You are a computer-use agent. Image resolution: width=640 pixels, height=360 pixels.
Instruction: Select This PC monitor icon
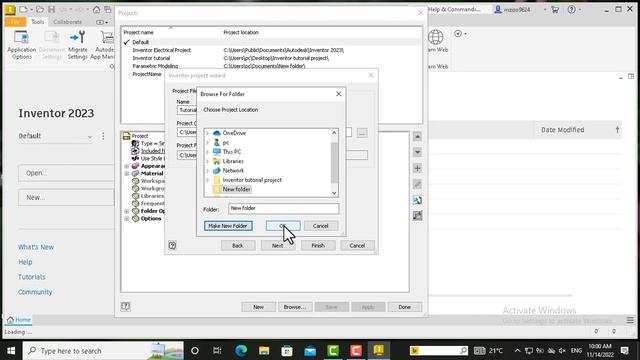coord(217,152)
